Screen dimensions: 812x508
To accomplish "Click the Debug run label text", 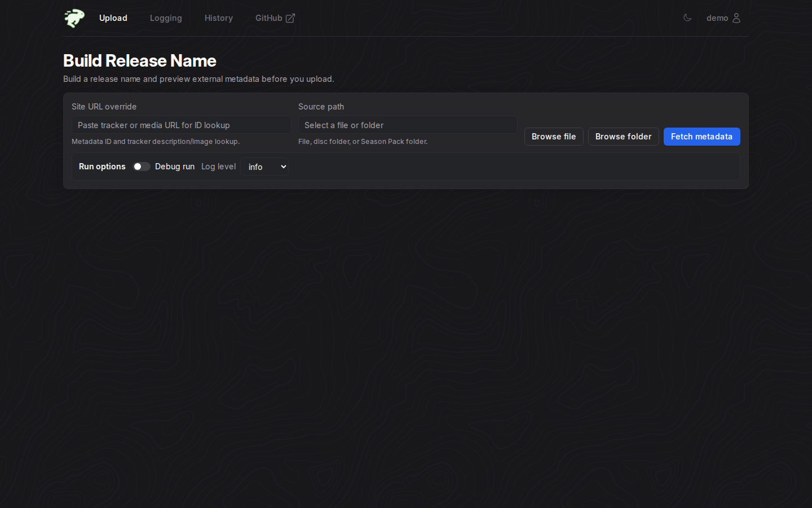I will click(175, 167).
